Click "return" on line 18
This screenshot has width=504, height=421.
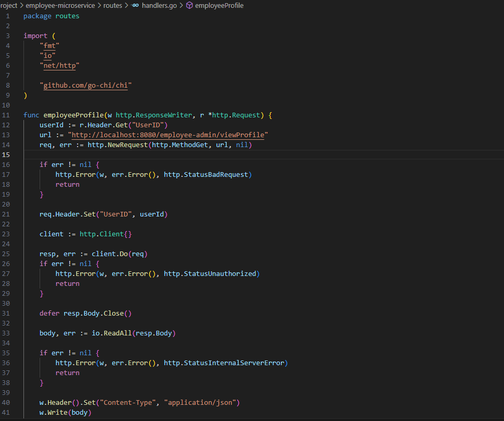[x=68, y=185]
